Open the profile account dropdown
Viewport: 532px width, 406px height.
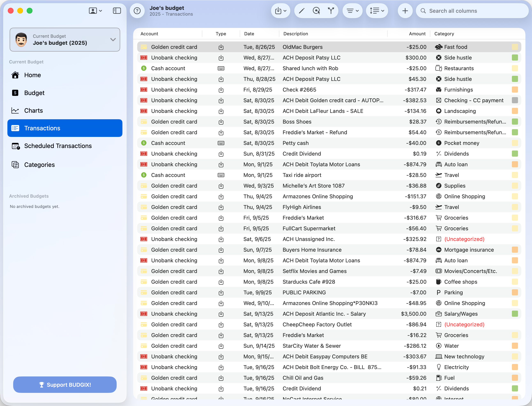(95, 11)
